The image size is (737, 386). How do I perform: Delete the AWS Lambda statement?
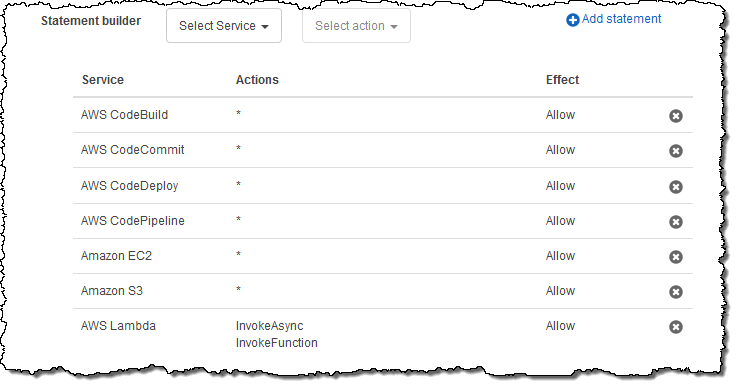coord(675,327)
